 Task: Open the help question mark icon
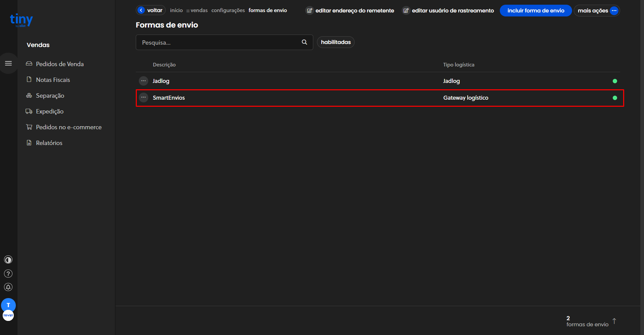[x=8, y=274]
